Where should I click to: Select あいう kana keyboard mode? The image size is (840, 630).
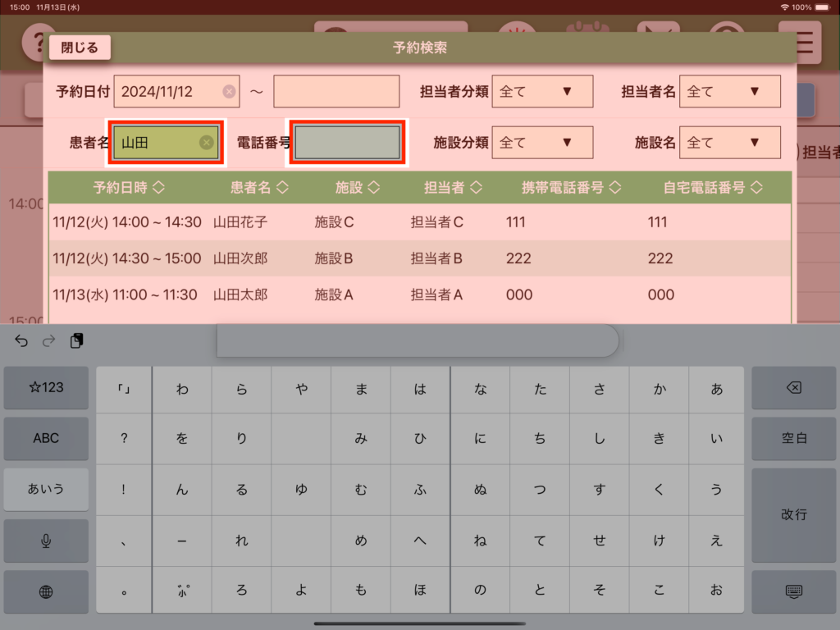[46, 489]
